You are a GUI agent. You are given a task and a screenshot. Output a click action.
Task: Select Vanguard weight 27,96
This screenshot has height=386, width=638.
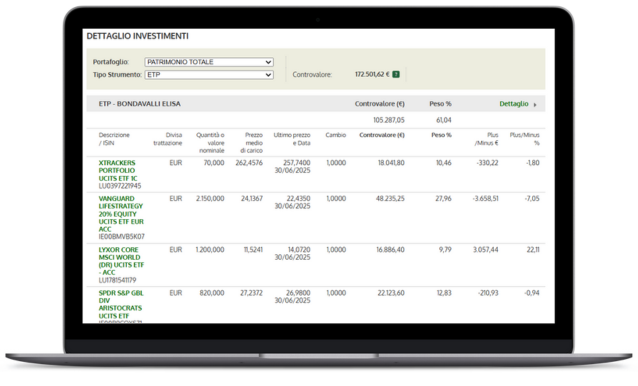pos(444,198)
